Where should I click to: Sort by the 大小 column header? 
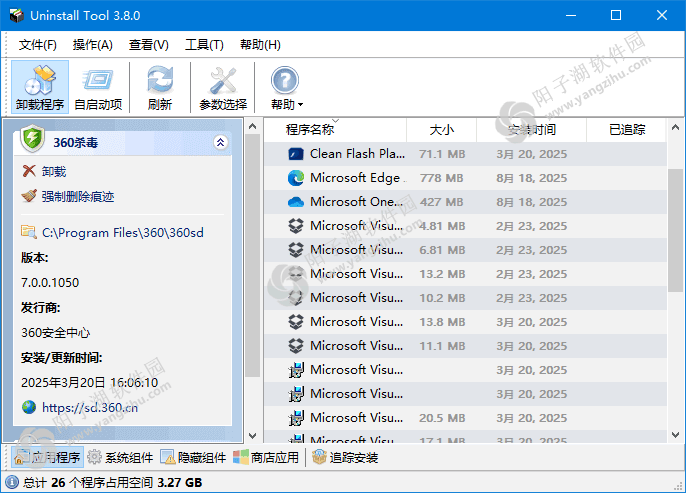click(x=442, y=129)
